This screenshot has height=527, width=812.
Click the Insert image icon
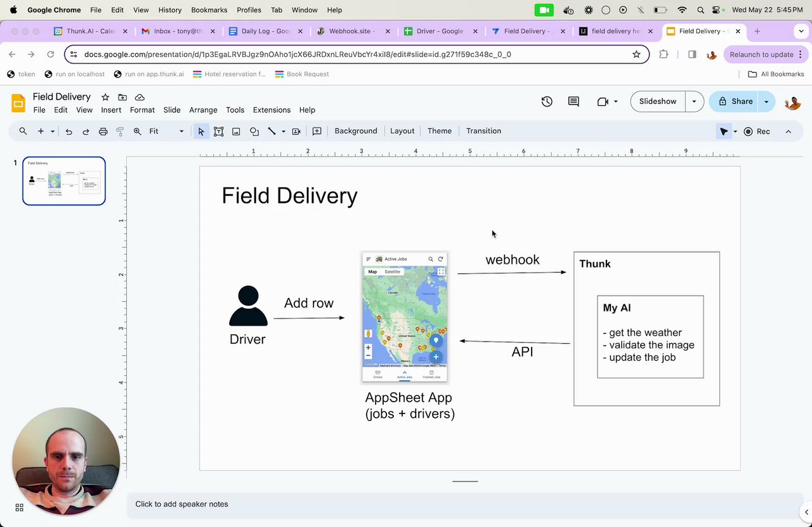236,131
